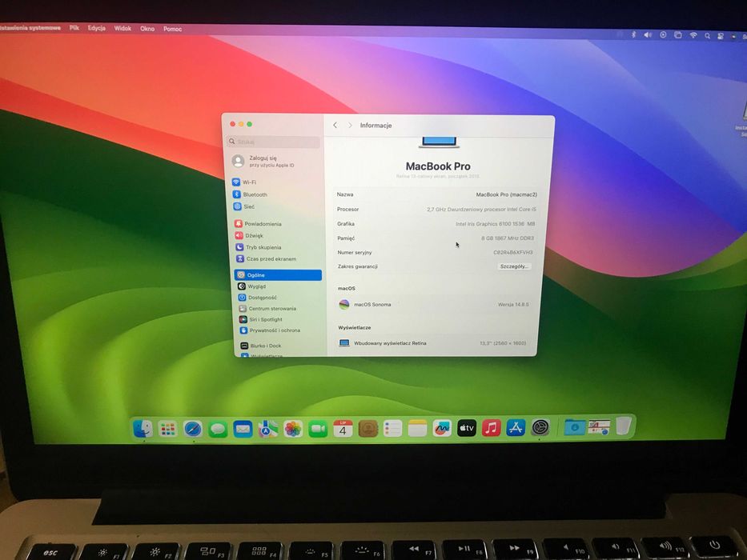
Task: Click computer name MacBook Pro (macmac2)
Action: point(507,194)
